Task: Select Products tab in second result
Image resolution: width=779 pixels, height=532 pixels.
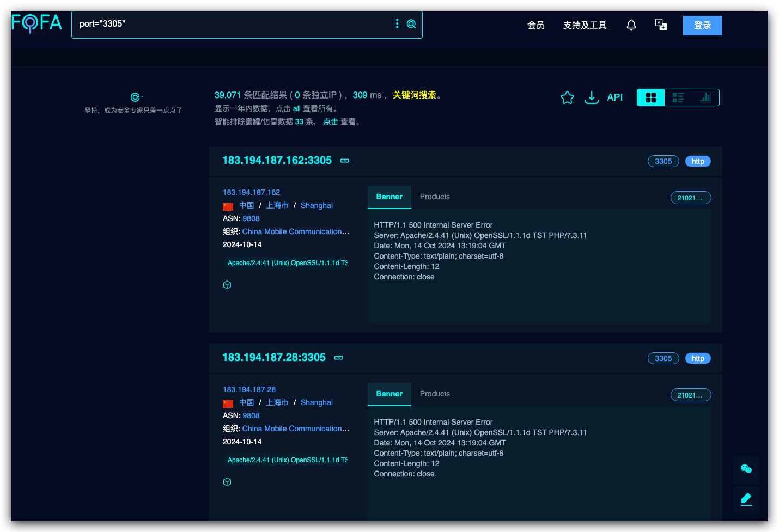Action: point(435,394)
